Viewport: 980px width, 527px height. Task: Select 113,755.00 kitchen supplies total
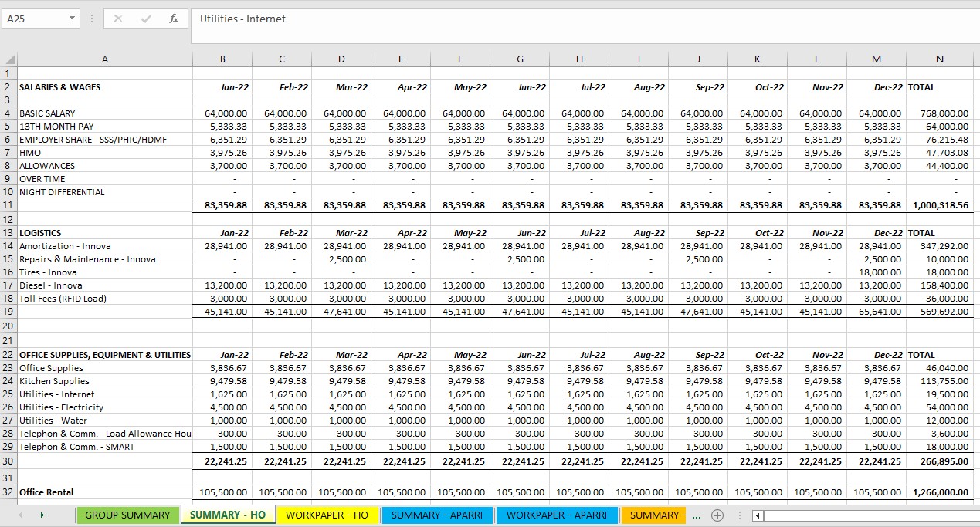click(x=939, y=381)
